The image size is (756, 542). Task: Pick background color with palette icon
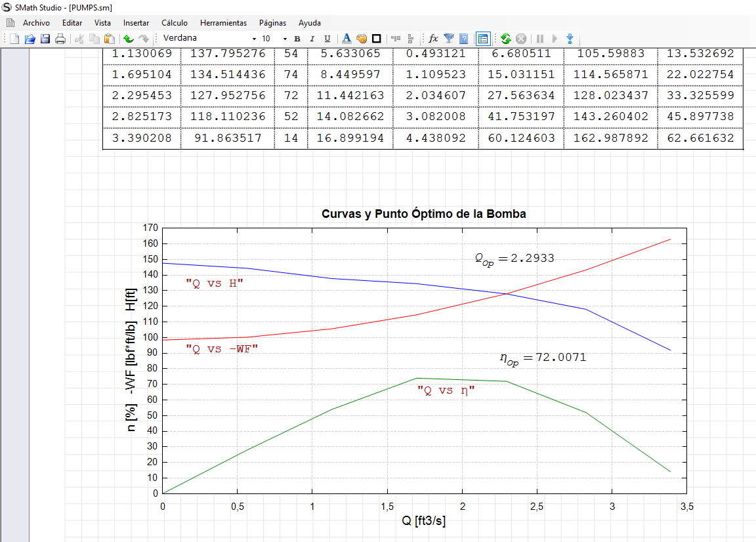[x=362, y=39]
